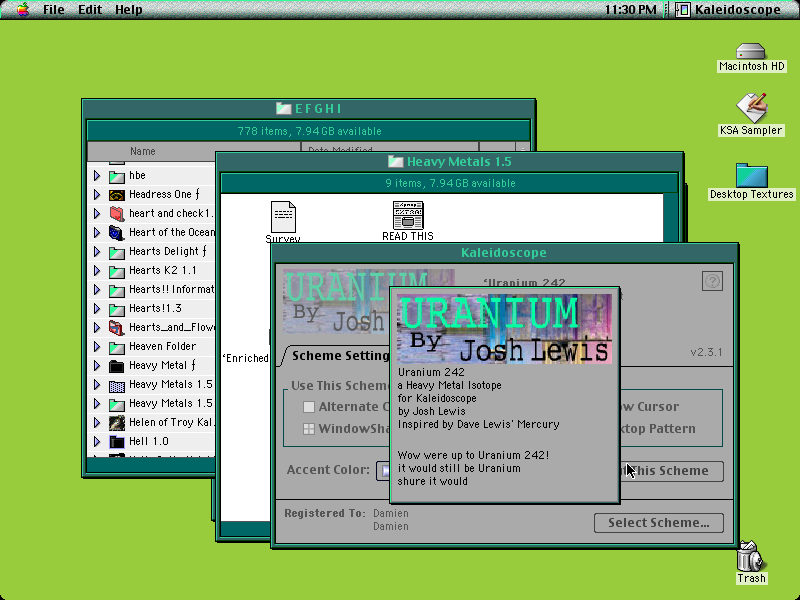Select the Heavy Metal ƒ black folder icon
800x600 pixels.
pos(117,366)
